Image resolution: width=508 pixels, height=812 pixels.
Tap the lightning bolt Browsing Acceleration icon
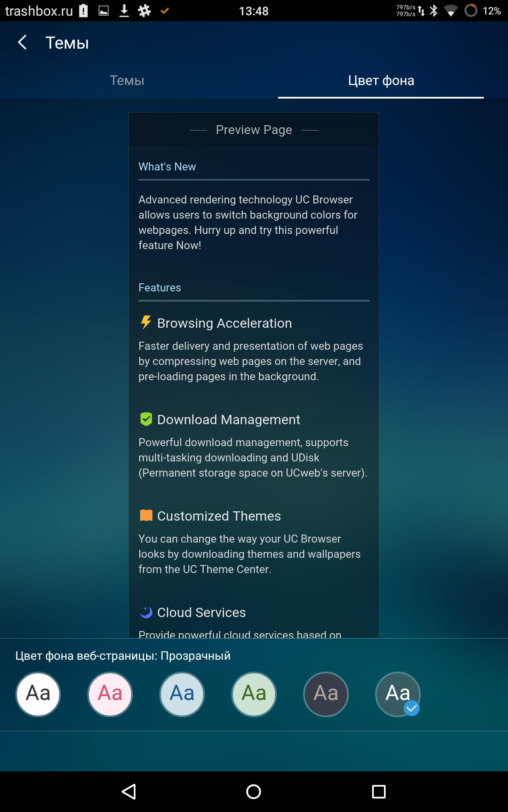146,322
